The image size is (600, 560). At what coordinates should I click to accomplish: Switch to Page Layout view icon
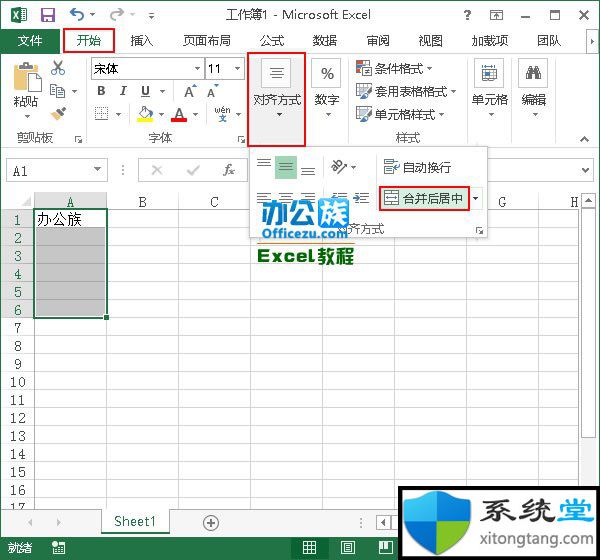coord(347,547)
